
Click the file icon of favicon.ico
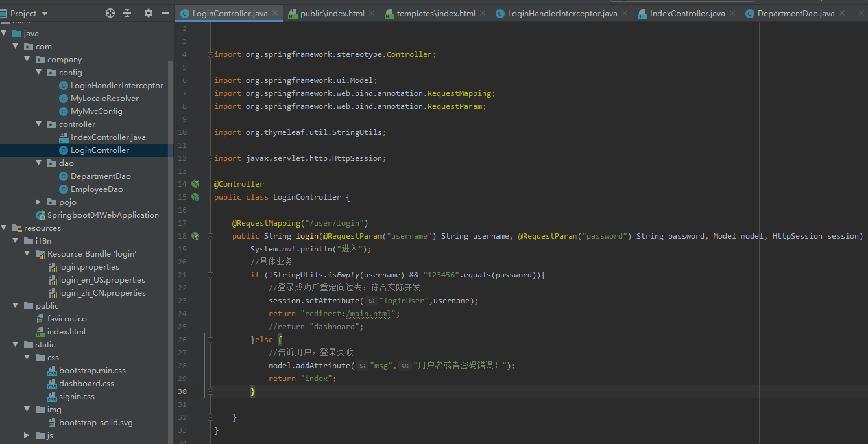[40, 319]
